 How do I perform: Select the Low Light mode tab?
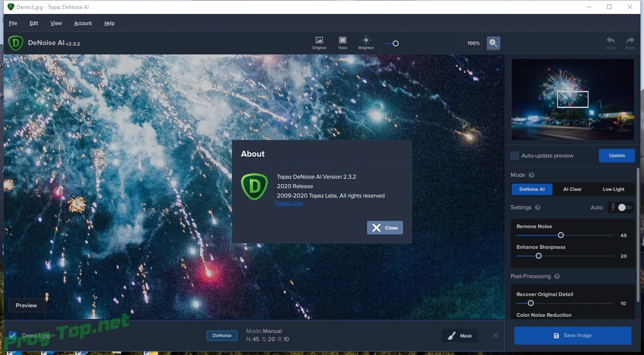coord(613,189)
